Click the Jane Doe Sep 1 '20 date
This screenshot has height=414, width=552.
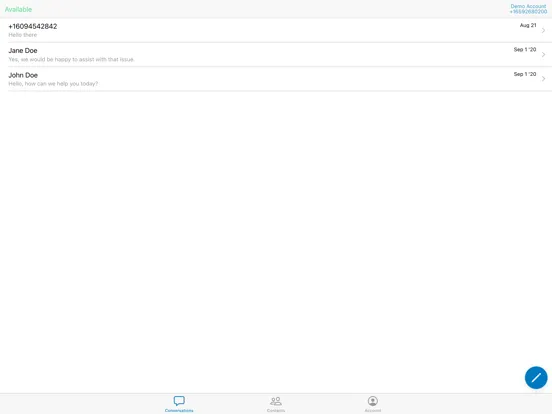point(525,50)
